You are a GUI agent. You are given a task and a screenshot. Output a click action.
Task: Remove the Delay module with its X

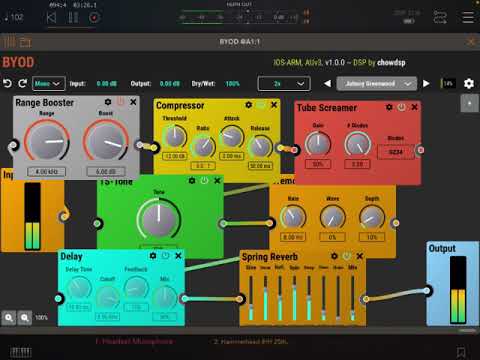(x=178, y=256)
